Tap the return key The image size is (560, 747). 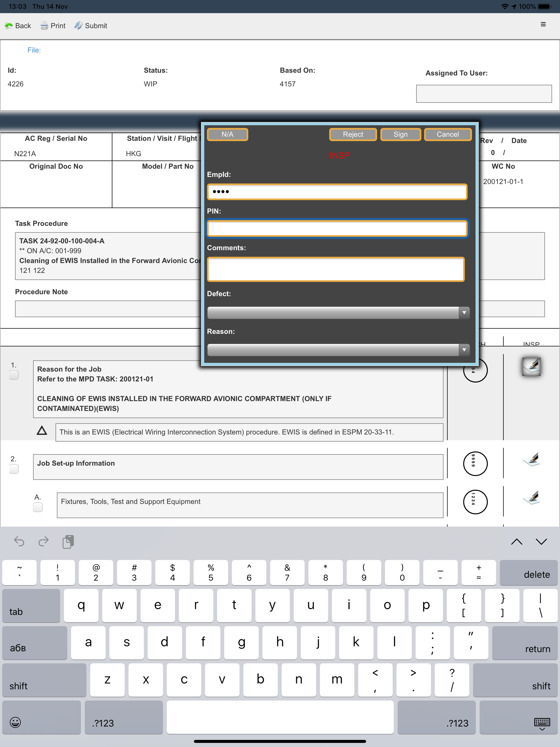524,643
